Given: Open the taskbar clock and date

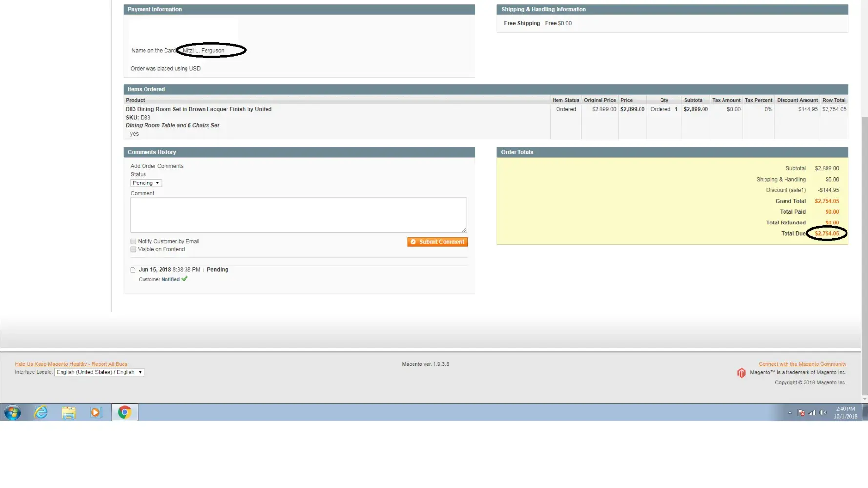Looking at the screenshot, I should coord(846,413).
